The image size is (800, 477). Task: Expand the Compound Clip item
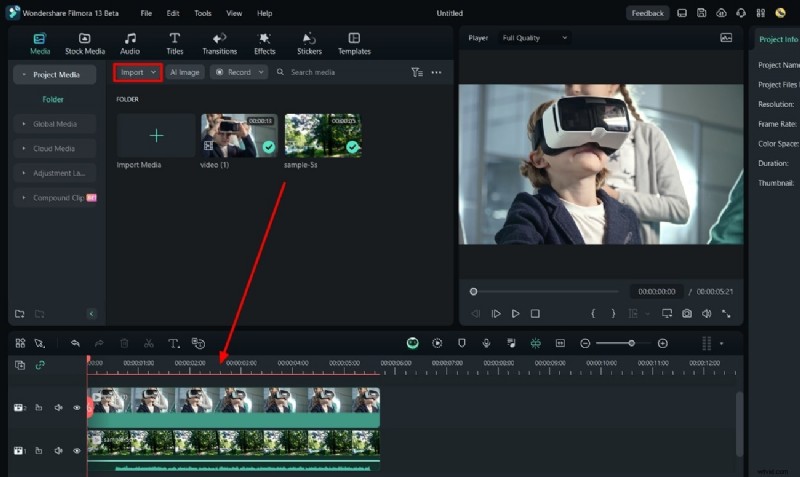coord(55,197)
